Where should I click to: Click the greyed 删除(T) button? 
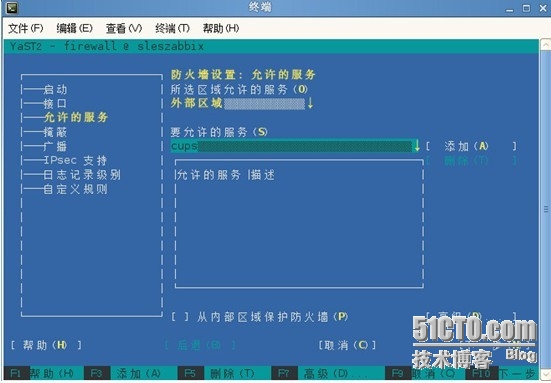(471, 161)
